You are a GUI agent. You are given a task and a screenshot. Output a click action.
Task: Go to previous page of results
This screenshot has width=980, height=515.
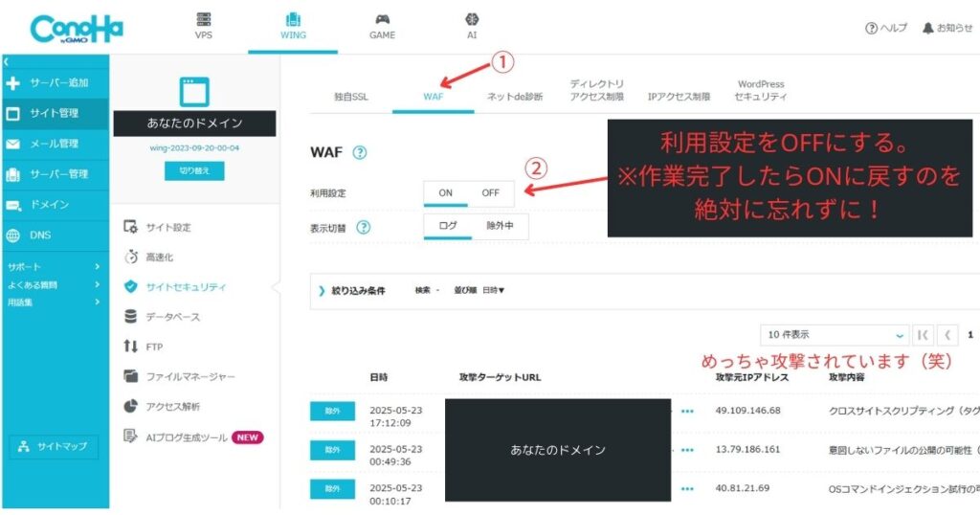tap(947, 335)
